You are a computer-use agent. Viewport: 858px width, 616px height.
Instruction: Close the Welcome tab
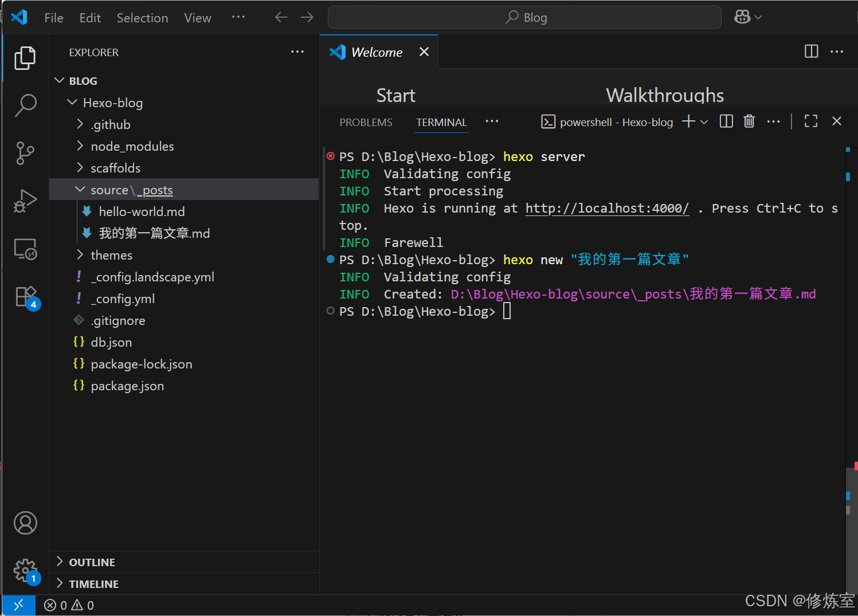[x=424, y=52]
